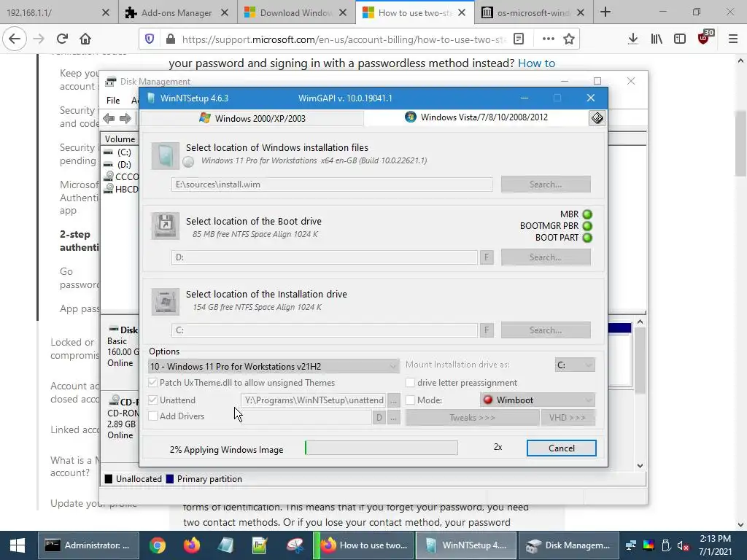The image size is (747, 560).
Task: Enable the Mode checkbox
Action: [x=410, y=400]
